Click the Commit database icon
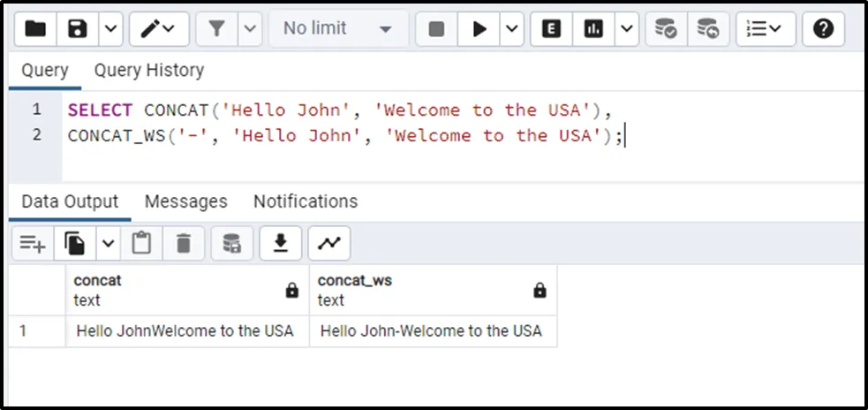This screenshot has width=868, height=410. click(666, 29)
